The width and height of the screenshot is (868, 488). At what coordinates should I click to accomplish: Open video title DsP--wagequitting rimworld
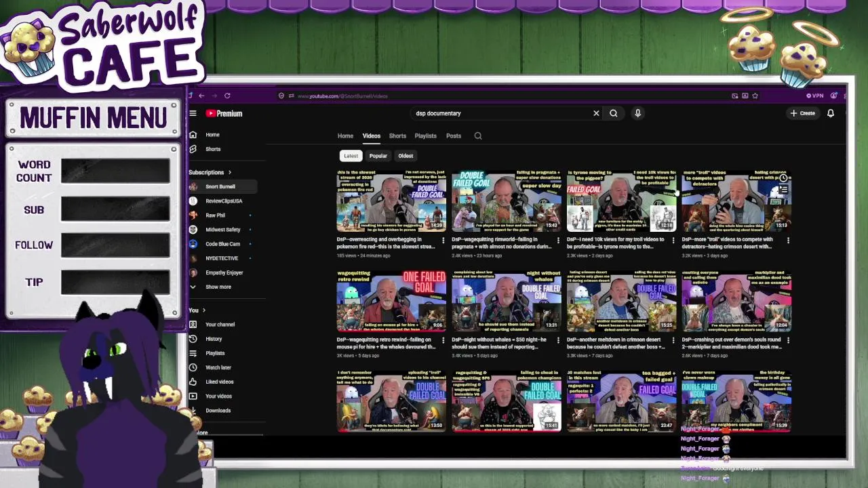point(501,243)
